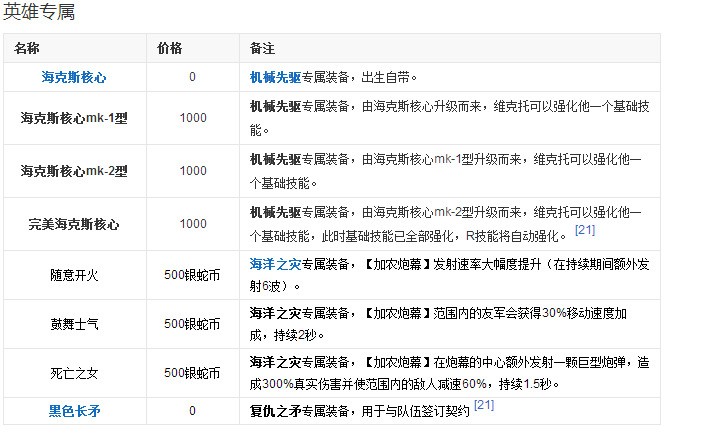Open the 海克斯核心 item link
This screenshot has width=717, height=438.
(x=74, y=77)
